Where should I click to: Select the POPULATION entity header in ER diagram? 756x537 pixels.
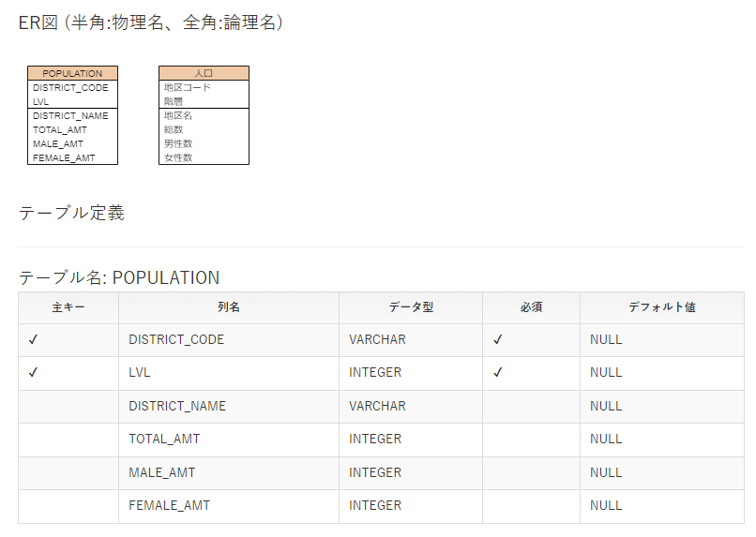pyautogui.click(x=72, y=73)
